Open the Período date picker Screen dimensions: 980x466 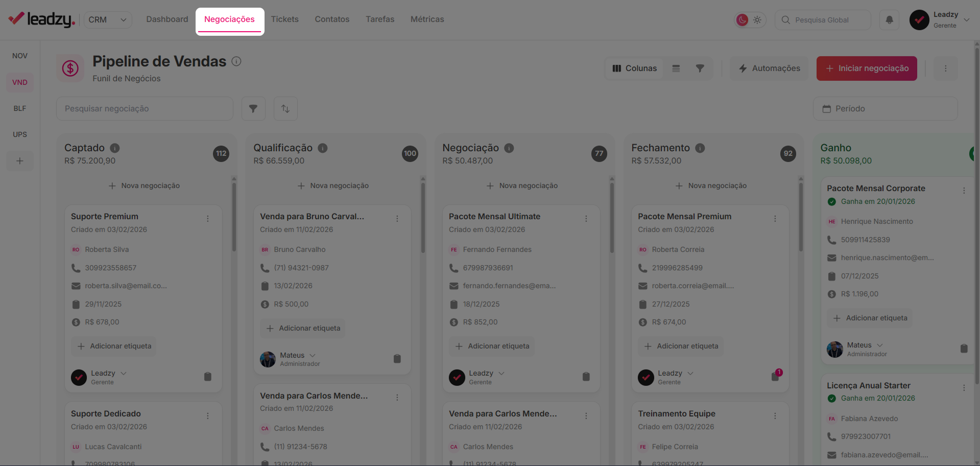pos(885,109)
